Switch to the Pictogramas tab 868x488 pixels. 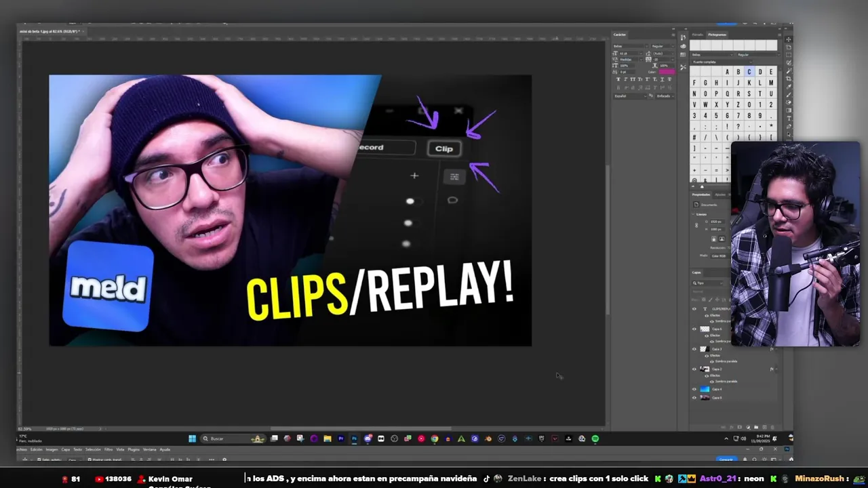(x=717, y=35)
